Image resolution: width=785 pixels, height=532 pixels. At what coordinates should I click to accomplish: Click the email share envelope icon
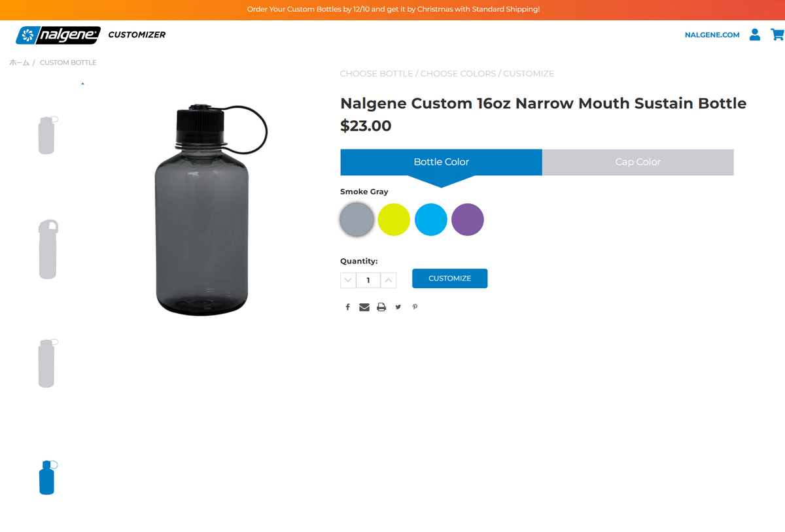(364, 307)
